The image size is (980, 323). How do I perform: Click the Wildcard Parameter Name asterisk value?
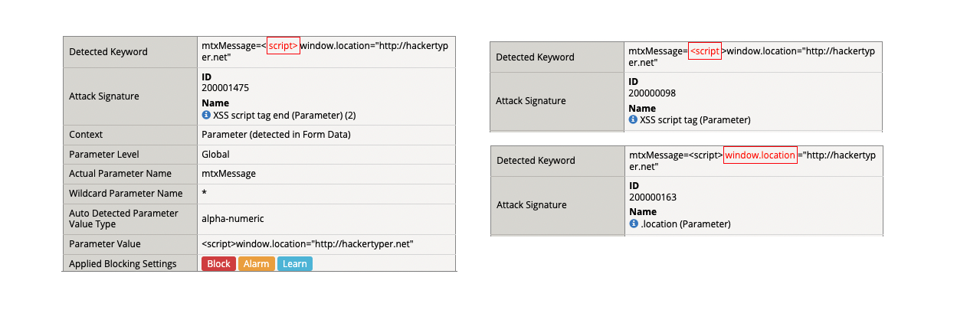[x=205, y=193]
